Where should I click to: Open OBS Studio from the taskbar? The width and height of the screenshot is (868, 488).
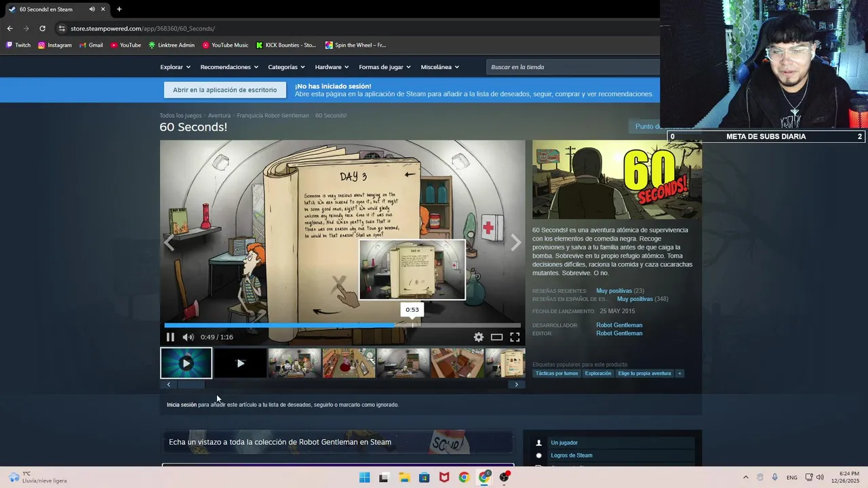pos(505,477)
